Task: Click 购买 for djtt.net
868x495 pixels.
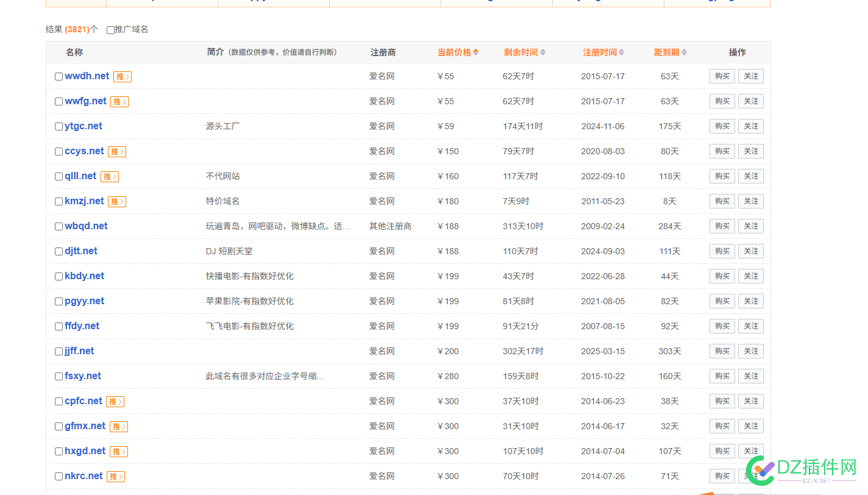Action: [x=722, y=251]
